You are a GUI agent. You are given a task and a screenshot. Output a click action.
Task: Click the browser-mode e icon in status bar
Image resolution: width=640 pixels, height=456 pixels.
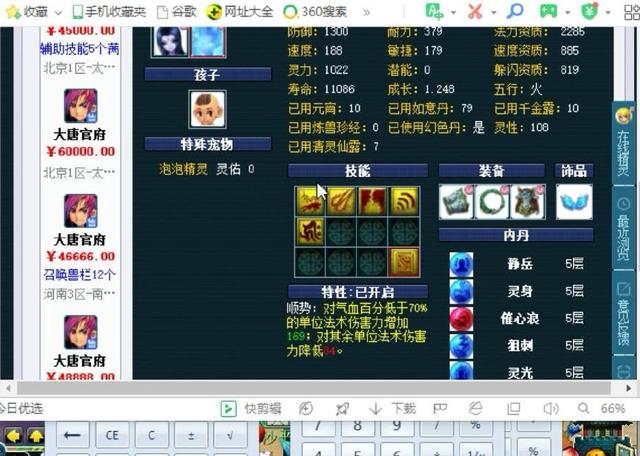click(476, 408)
